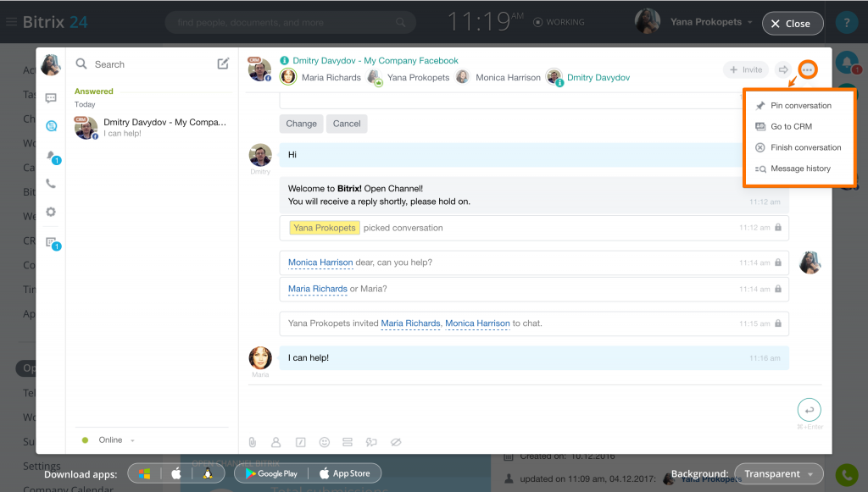Click Monica Harrison link in 'can you help' message
This screenshot has height=492, width=868.
[x=320, y=263]
